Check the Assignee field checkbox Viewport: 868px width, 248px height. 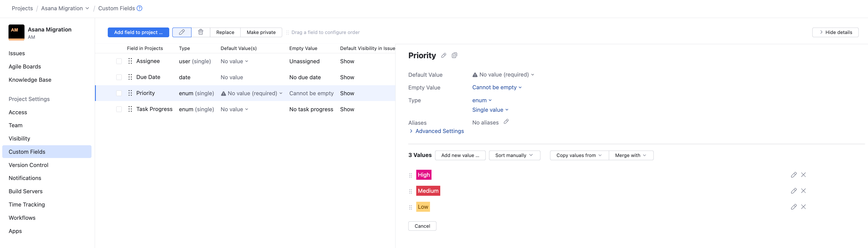(119, 61)
